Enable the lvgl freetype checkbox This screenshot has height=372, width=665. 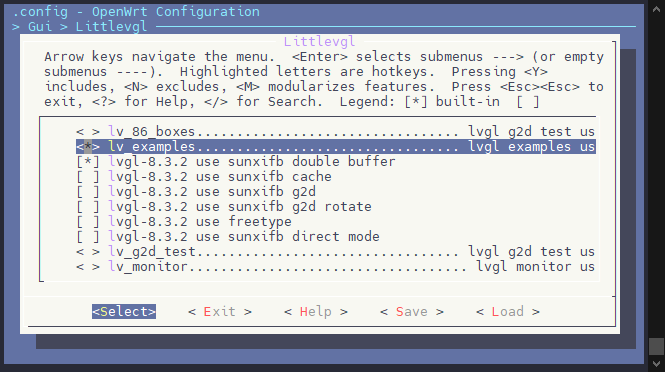click(x=88, y=222)
